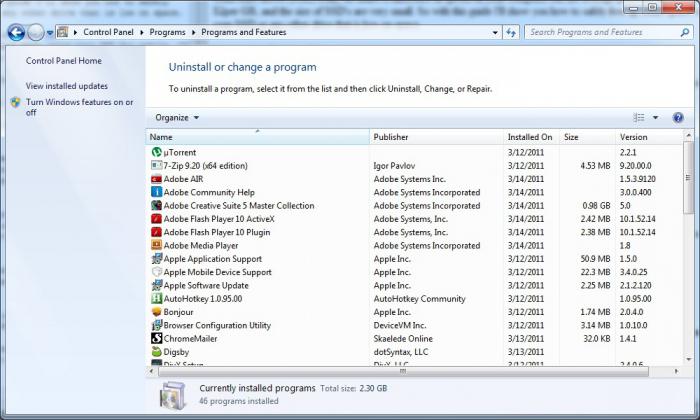This screenshot has width=700, height=420.
Task: Click the Currently installed programs thumbnail icon
Action: [173, 395]
